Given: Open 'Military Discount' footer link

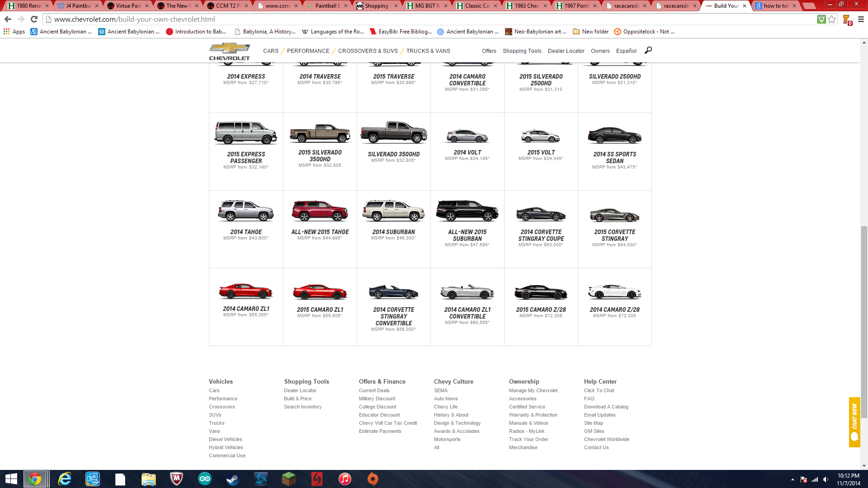Looking at the screenshot, I should click(x=377, y=399).
